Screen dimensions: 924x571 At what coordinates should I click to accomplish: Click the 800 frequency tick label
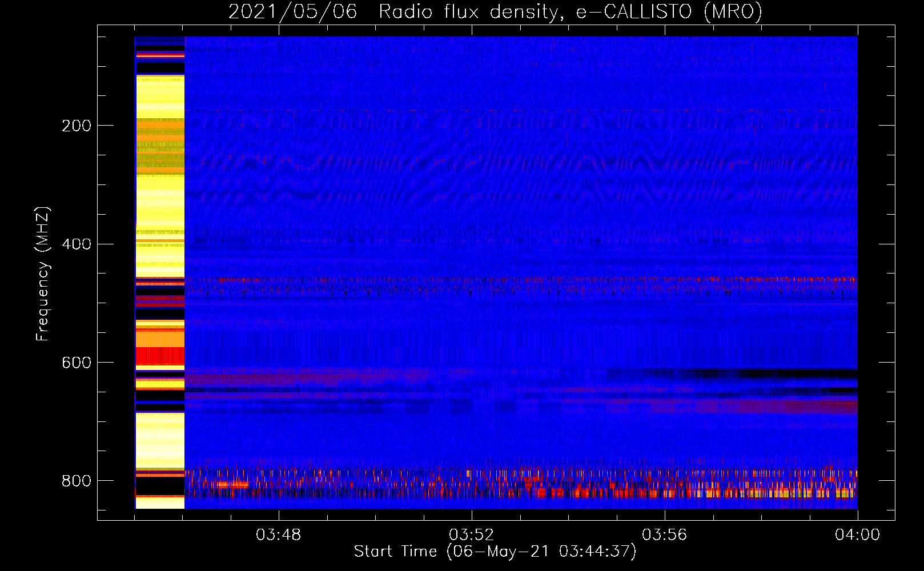(76, 481)
